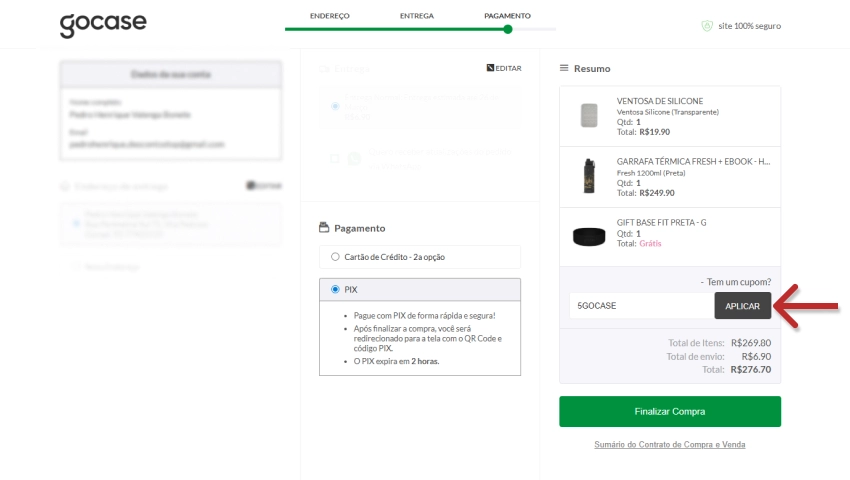
Task: Click Finalizar Compra button
Action: pyautogui.click(x=670, y=411)
